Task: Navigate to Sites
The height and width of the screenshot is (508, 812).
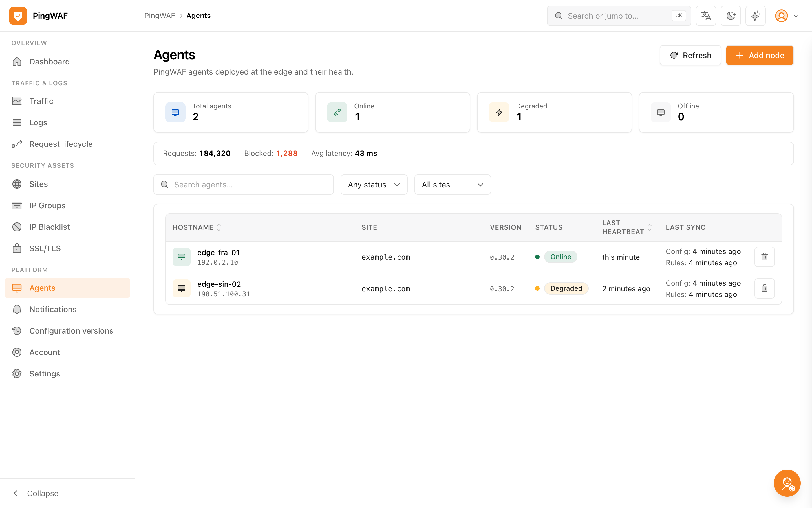Action: point(67,184)
